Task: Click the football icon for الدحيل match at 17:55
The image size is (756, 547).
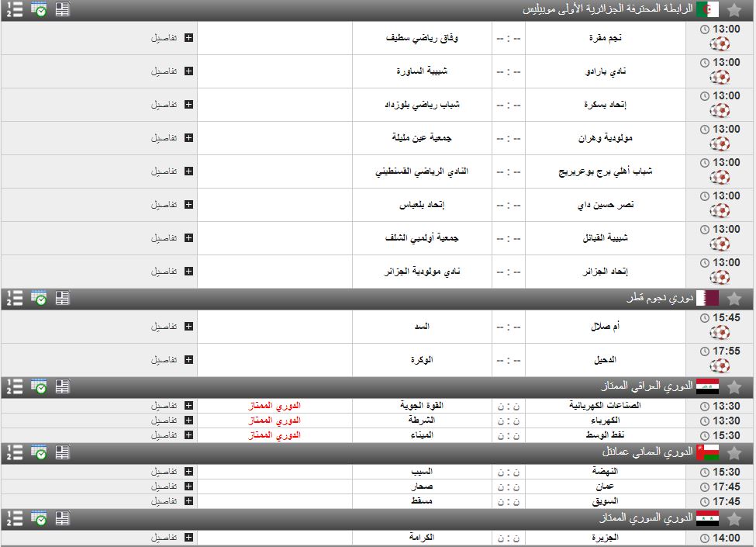Action: click(x=720, y=367)
